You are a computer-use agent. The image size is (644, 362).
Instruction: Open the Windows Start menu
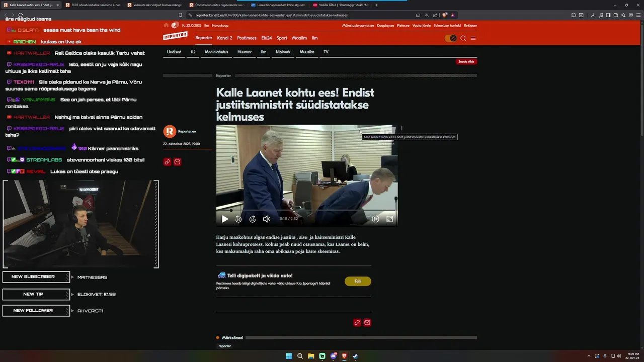(x=289, y=356)
